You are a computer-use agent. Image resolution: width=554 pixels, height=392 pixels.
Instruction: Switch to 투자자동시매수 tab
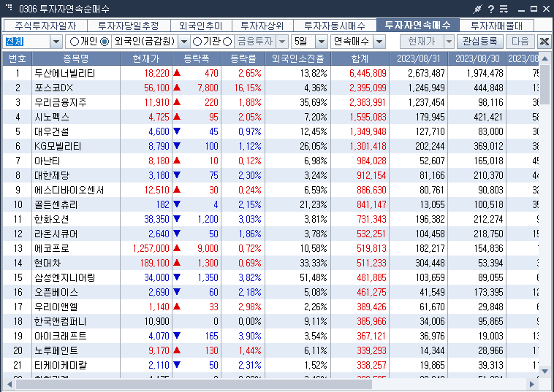pos(335,26)
